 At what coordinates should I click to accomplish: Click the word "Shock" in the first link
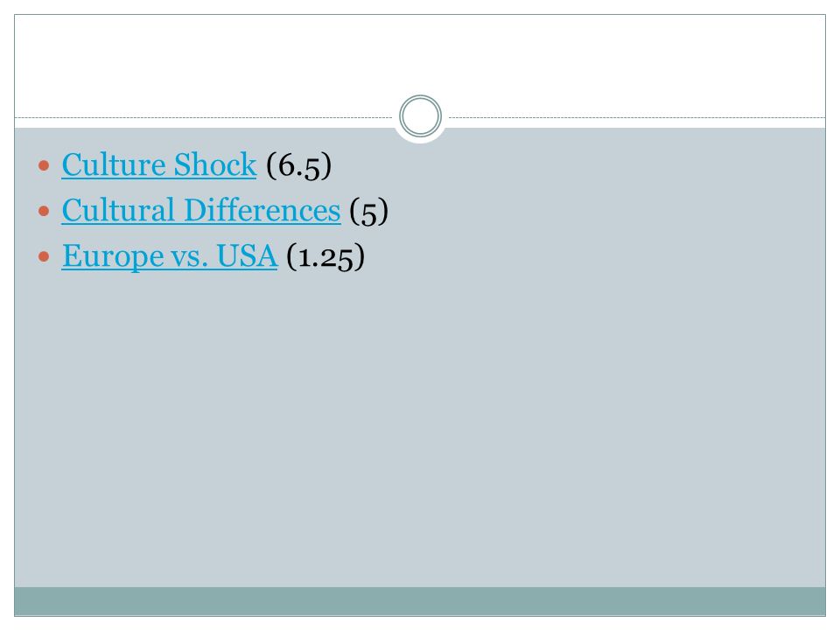click(x=215, y=164)
